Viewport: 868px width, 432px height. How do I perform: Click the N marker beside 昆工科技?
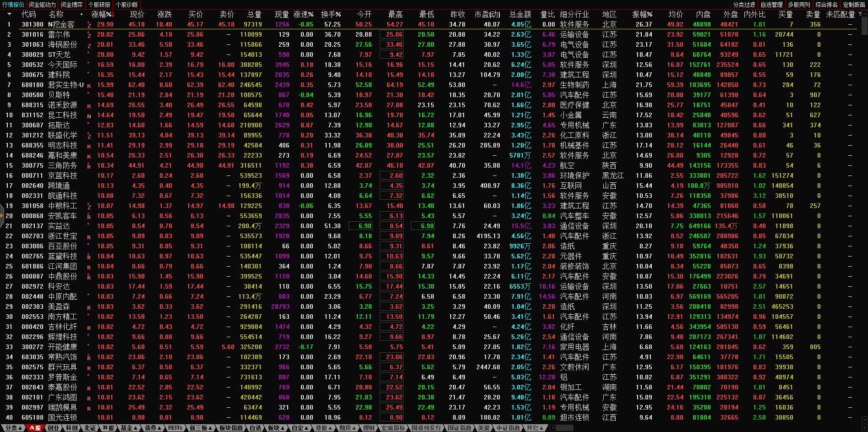89,116
